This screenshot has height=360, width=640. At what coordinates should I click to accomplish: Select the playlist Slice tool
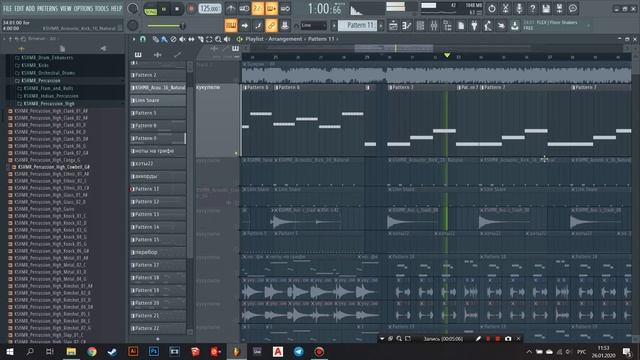coord(200,39)
